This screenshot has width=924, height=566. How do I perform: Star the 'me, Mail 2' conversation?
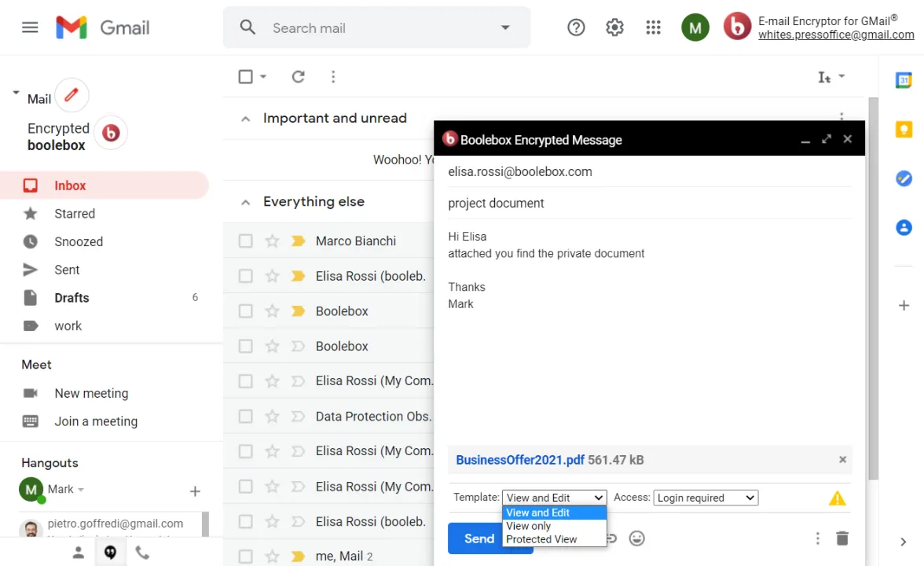(x=272, y=556)
